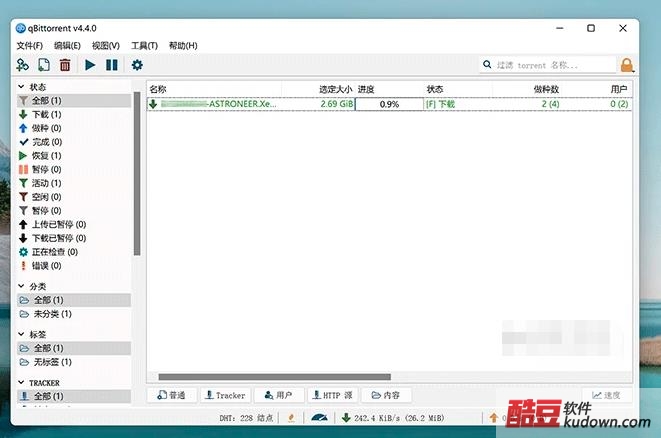Collapse the 状态 section

[x=21, y=86]
